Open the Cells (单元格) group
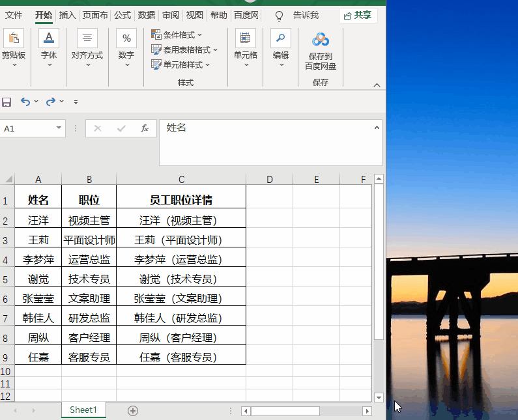This screenshot has width=518, height=420. (x=246, y=48)
